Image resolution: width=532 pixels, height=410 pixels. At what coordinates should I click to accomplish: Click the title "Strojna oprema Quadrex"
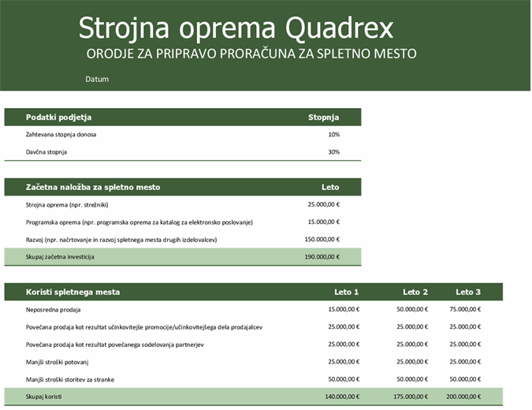pos(236,28)
